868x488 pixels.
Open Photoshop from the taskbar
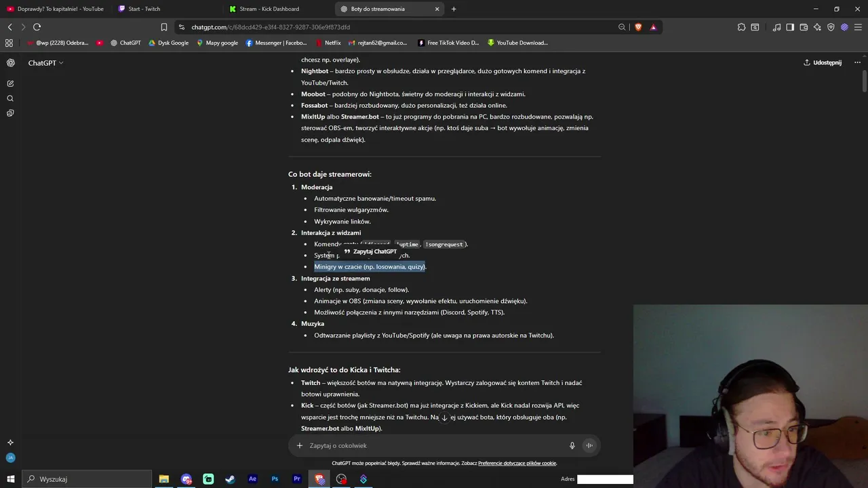275,479
